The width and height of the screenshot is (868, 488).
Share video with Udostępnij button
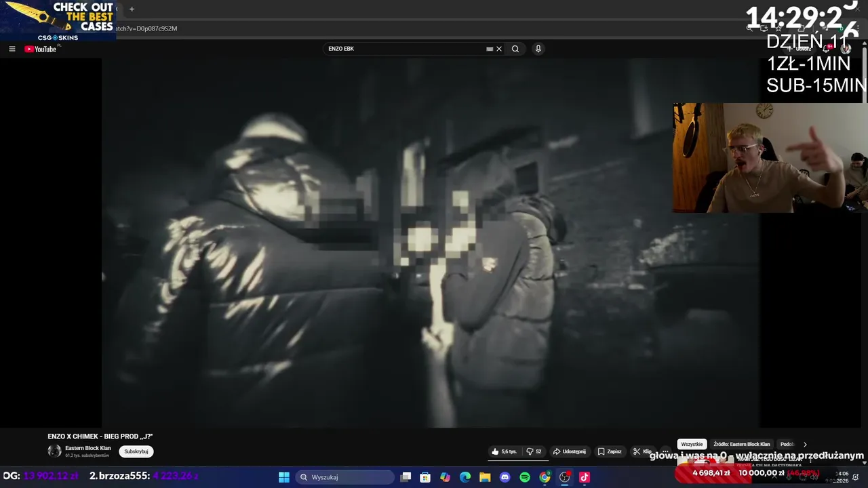570,451
